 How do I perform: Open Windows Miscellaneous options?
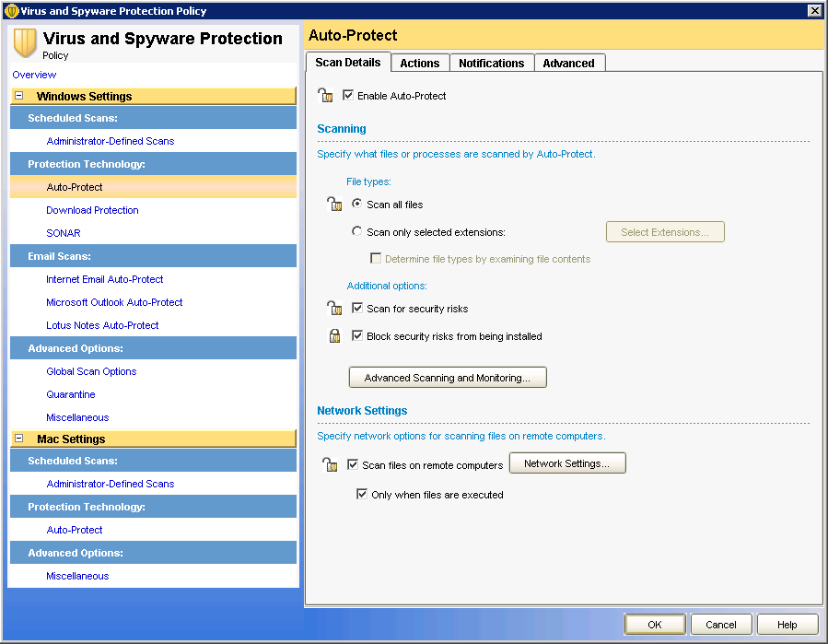point(77,417)
